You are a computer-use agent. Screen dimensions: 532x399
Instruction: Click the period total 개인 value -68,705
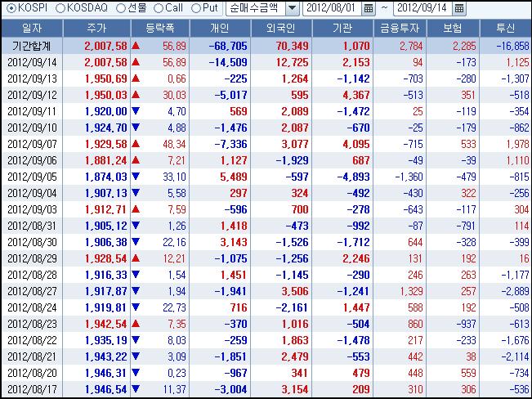click(228, 46)
